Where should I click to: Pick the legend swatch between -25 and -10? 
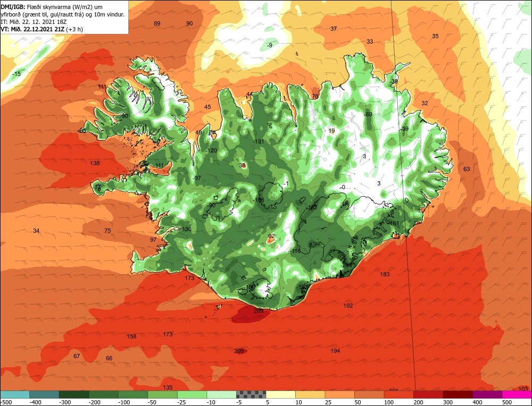coord(192,394)
